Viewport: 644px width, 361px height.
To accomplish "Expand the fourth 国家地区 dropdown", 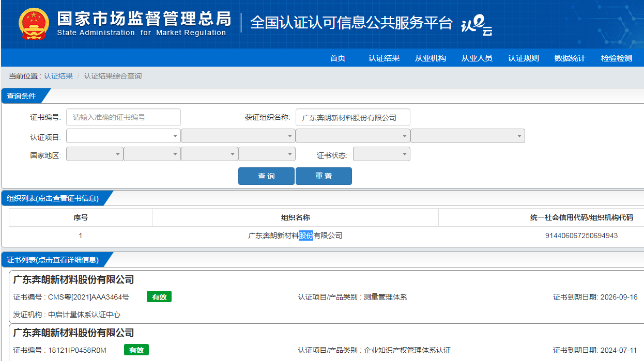I will (267, 154).
